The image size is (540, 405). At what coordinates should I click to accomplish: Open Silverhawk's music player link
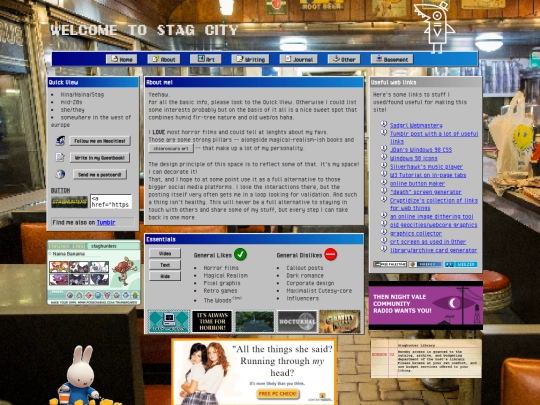pyautogui.click(x=426, y=167)
